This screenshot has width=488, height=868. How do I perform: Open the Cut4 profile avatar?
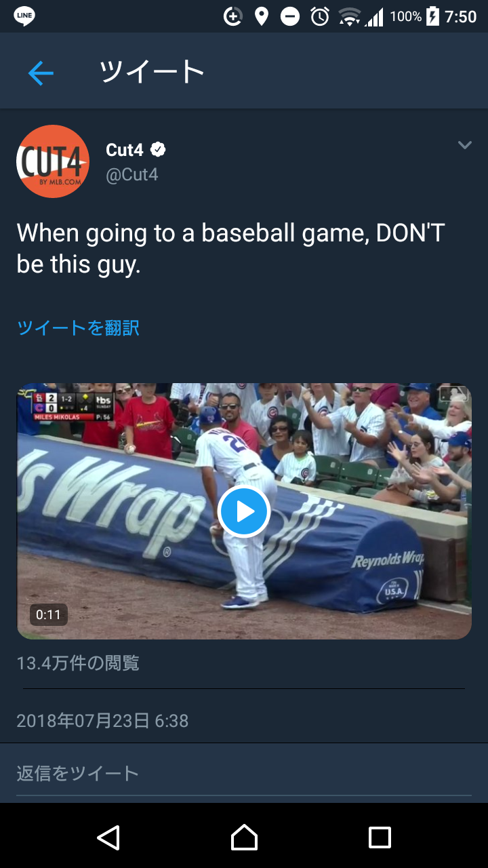(53, 161)
